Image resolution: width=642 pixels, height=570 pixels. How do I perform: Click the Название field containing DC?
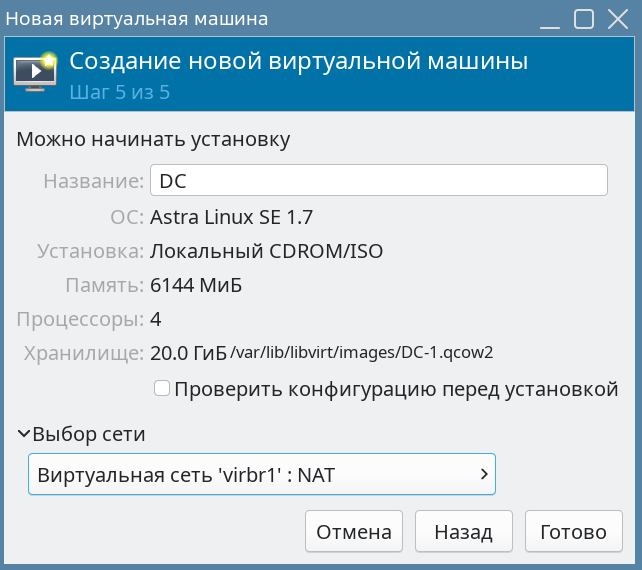[x=378, y=181]
